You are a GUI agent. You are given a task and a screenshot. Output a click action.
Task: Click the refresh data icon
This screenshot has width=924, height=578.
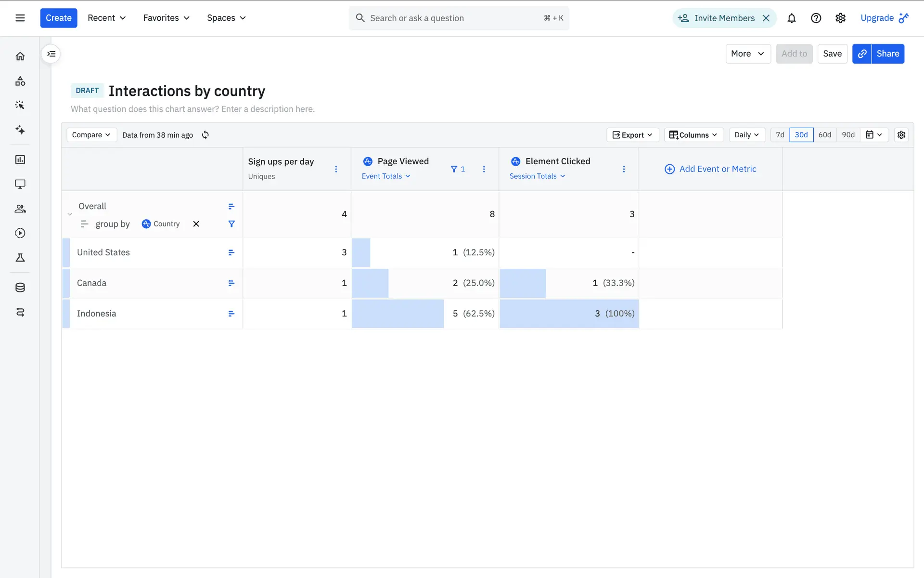(x=205, y=135)
